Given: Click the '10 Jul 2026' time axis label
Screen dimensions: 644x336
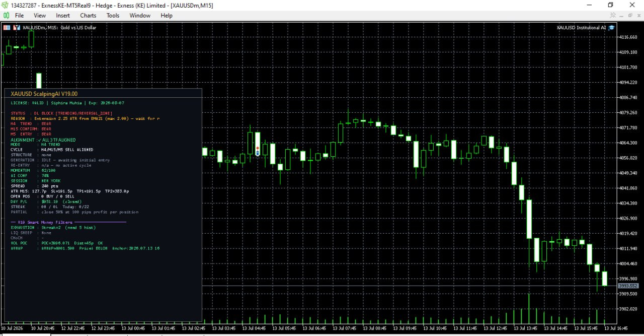Looking at the screenshot, I should tap(12, 328).
